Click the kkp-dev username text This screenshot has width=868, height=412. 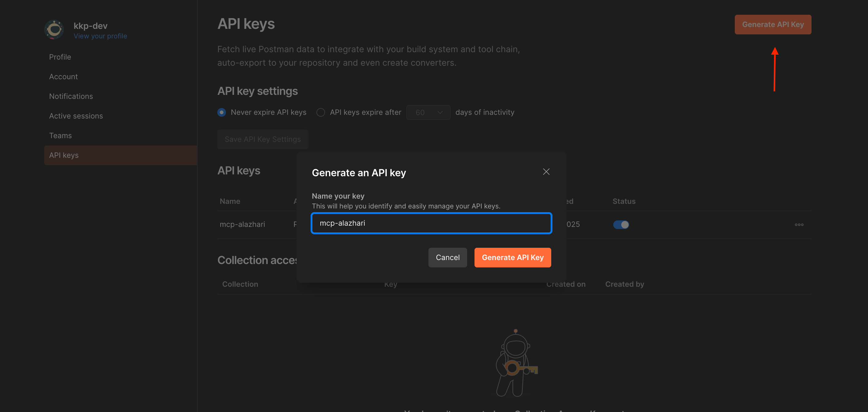[90, 26]
